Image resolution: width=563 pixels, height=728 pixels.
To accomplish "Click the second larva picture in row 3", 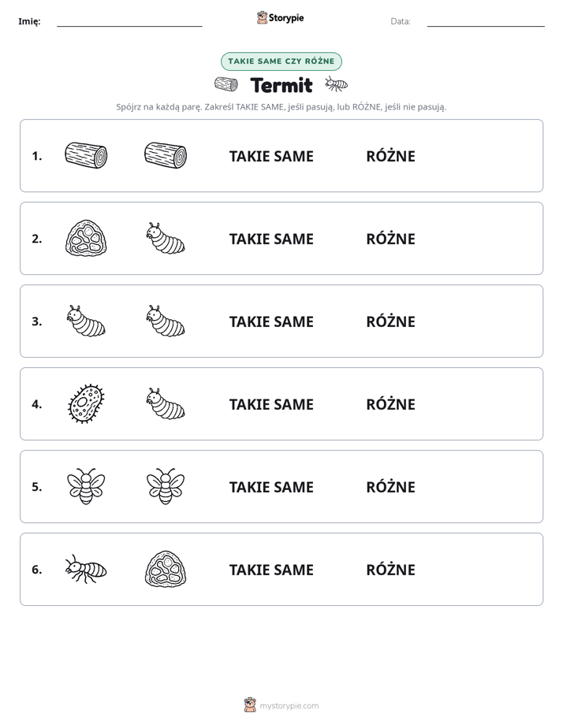I will click(166, 321).
